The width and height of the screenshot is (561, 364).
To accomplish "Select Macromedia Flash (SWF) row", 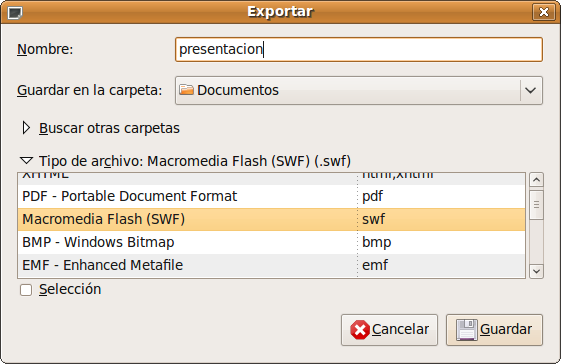I will 271,219.
